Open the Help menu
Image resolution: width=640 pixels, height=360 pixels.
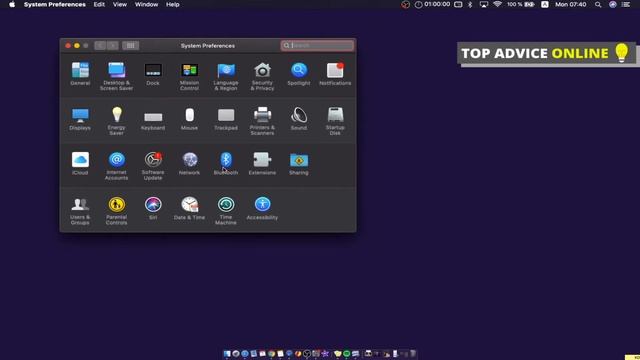(x=173, y=4)
